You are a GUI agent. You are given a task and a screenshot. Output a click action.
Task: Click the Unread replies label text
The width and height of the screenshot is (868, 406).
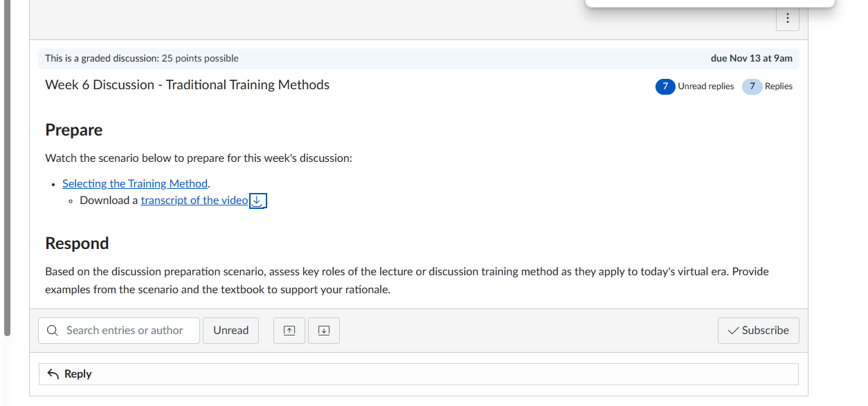705,86
